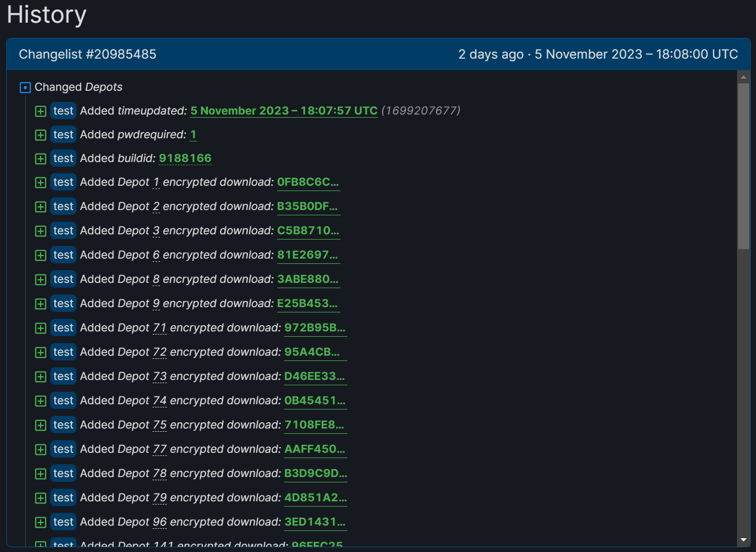Image resolution: width=756 pixels, height=552 pixels.
Task: Click plus icon on Depot 3 row
Action: point(41,231)
